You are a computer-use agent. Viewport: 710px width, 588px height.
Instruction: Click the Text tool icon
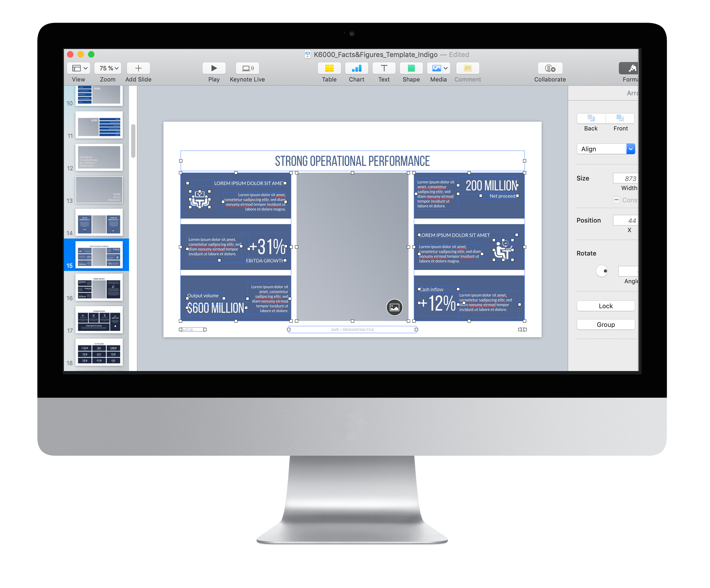(x=384, y=70)
